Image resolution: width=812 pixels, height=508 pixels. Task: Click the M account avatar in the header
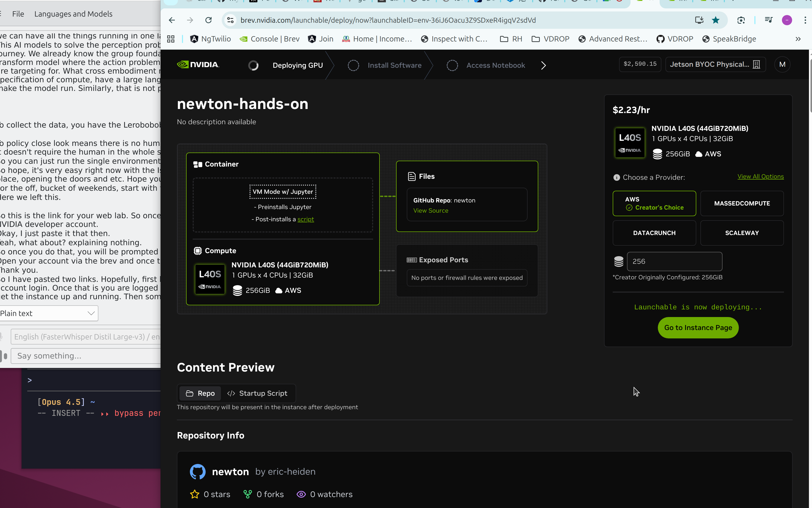(x=782, y=64)
